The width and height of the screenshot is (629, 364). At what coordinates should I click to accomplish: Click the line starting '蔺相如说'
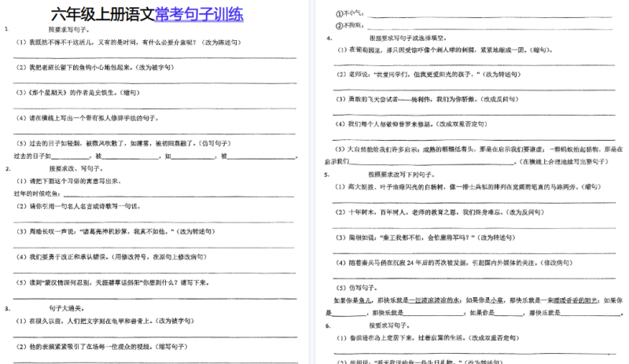pyautogui.click(x=425, y=237)
